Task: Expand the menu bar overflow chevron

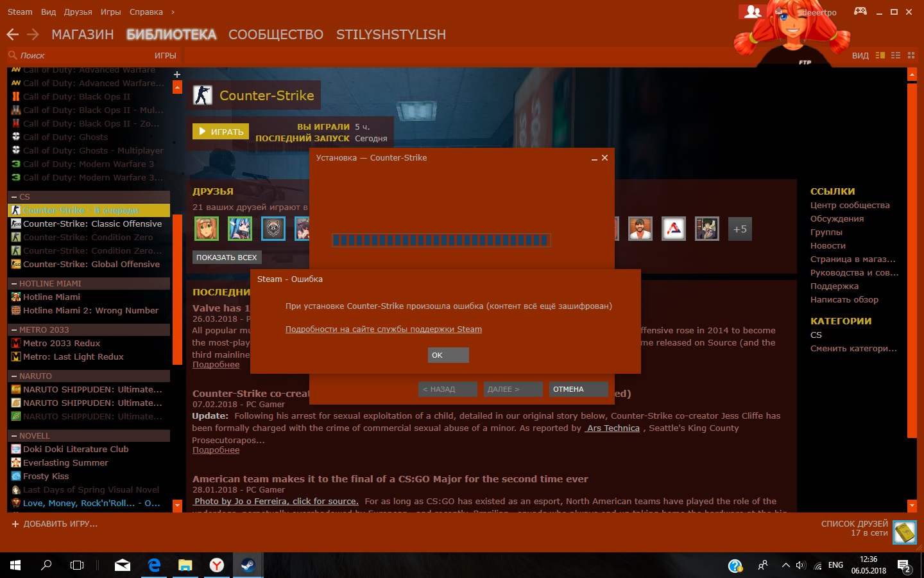Action: click(x=173, y=12)
